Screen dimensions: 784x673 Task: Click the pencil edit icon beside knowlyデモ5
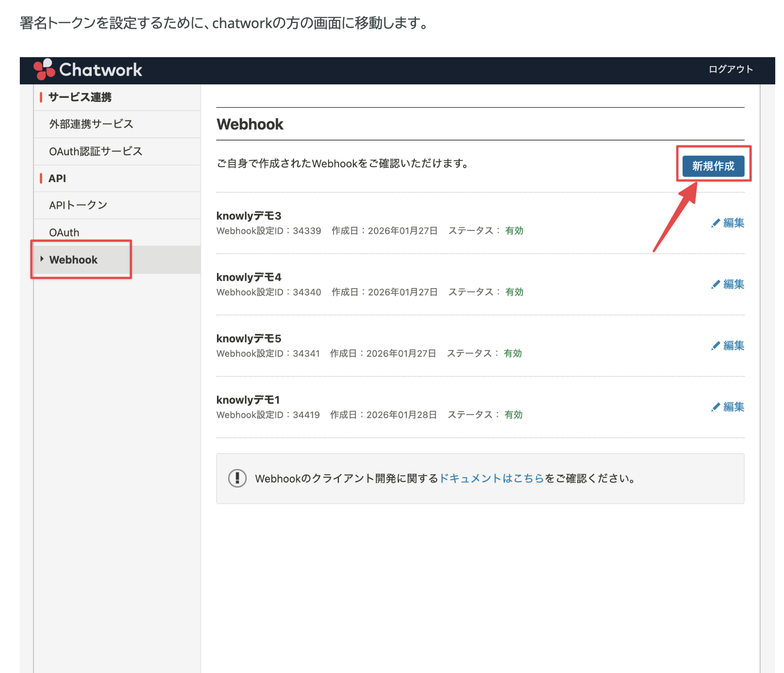tap(715, 345)
